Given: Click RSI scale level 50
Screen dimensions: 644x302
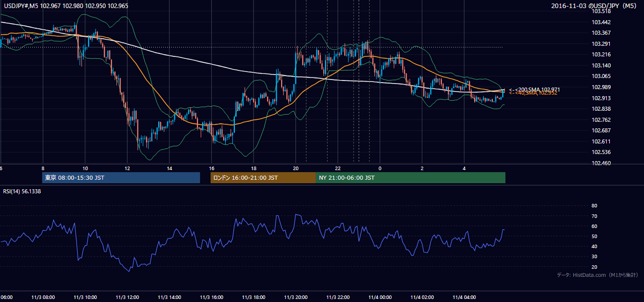Looking at the screenshot, I should tap(594, 236).
